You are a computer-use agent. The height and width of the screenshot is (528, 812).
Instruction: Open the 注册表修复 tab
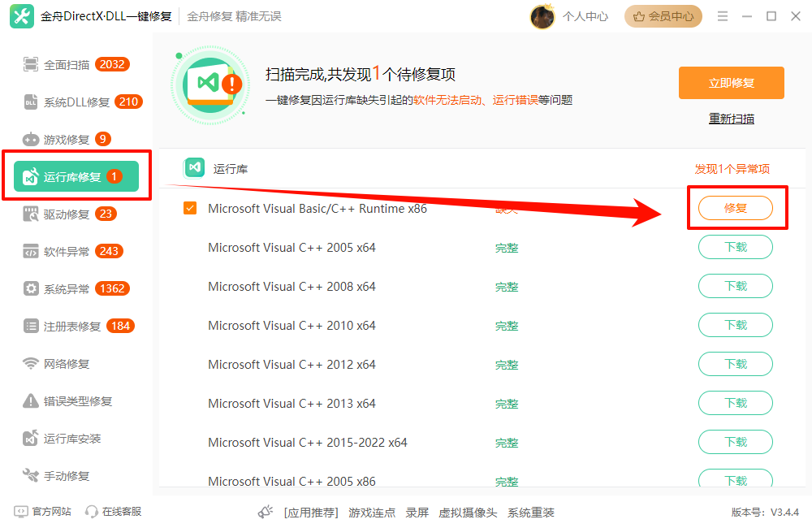point(76,326)
